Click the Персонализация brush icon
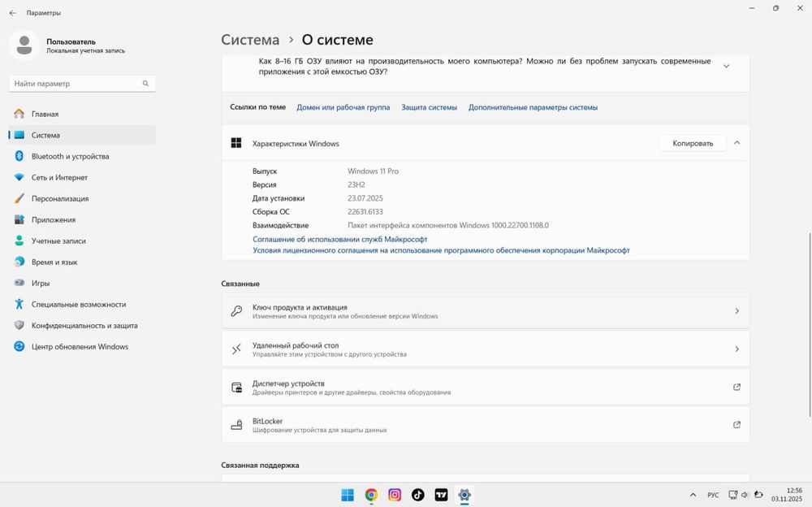The height and width of the screenshot is (507, 812). point(19,198)
